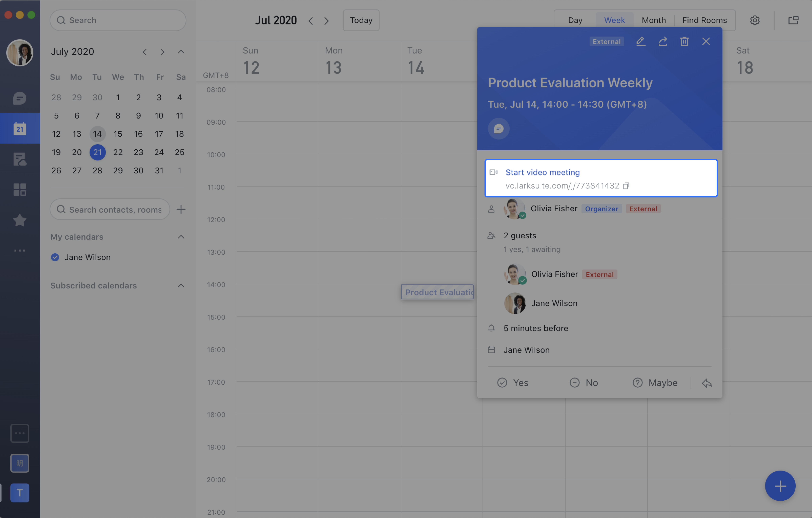Open calendar settings via the gear icon
Screen dimensions: 812x518
tap(755, 20)
